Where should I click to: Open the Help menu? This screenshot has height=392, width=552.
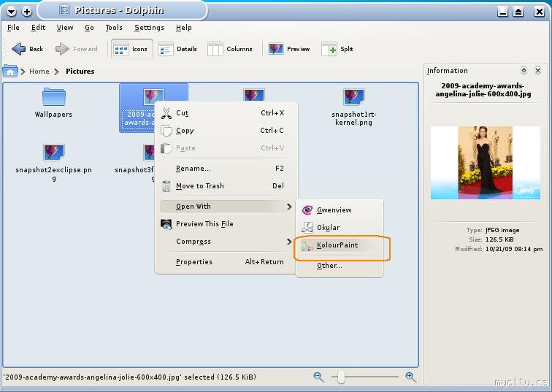[183, 28]
